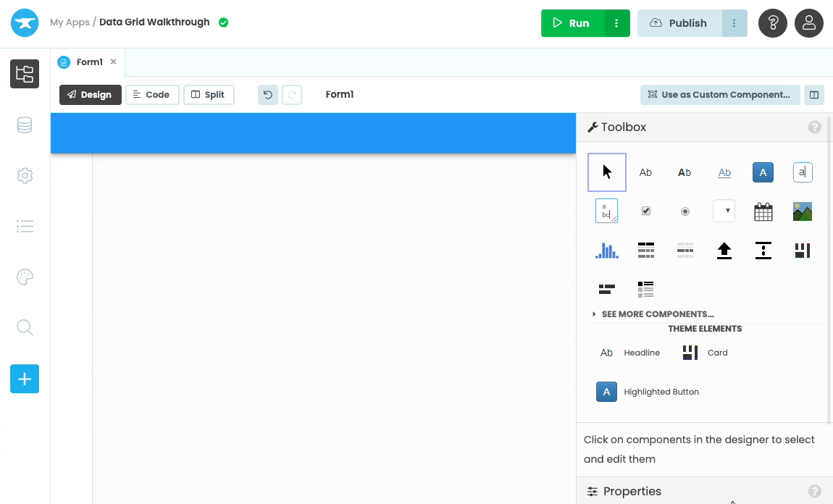Image resolution: width=833 pixels, height=504 pixels.
Task: Open the help menu icon
Action: click(x=772, y=23)
